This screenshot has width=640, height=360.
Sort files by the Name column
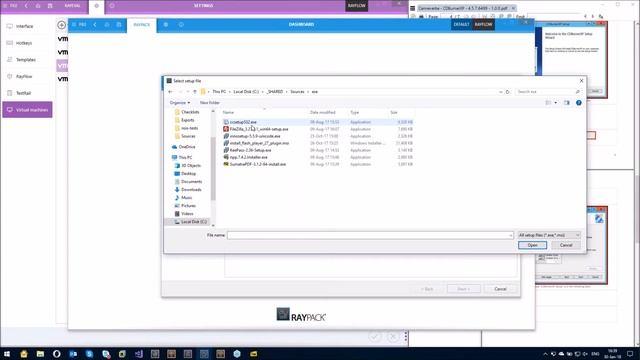[x=228, y=112]
